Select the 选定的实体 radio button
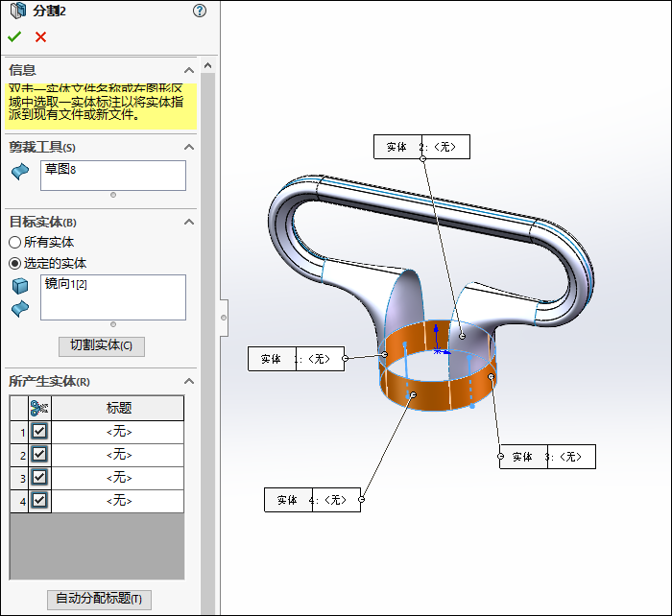 (15, 263)
